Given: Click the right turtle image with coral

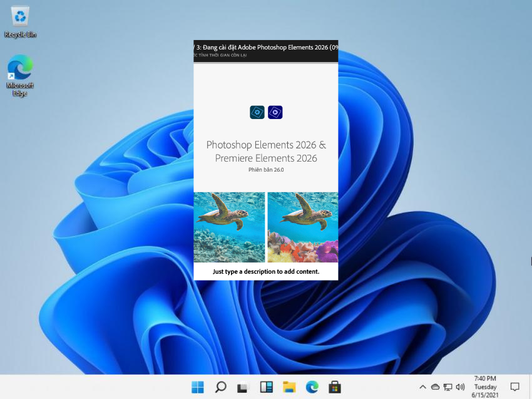Looking at the screenshot, I should [x=303, y=227].
